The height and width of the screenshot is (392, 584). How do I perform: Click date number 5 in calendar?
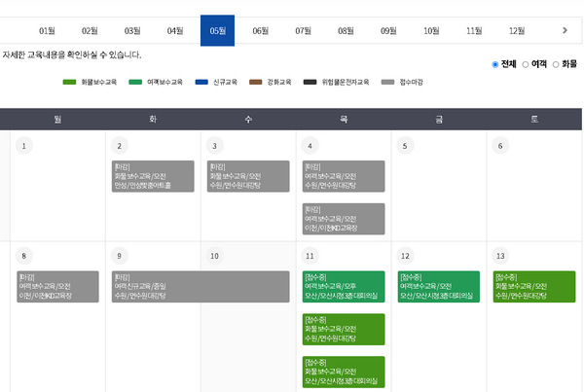(405, 146)
